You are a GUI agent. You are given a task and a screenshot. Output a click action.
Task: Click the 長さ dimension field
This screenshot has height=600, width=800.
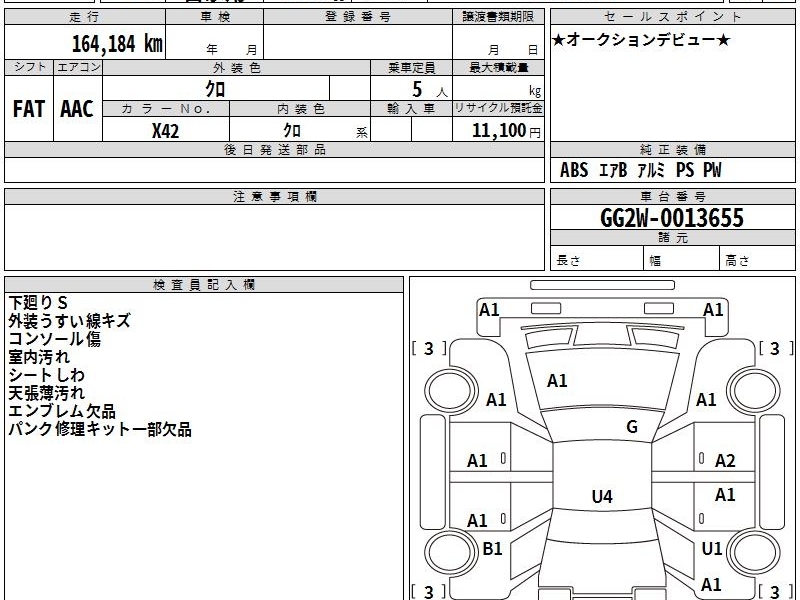tap(597, 260)
